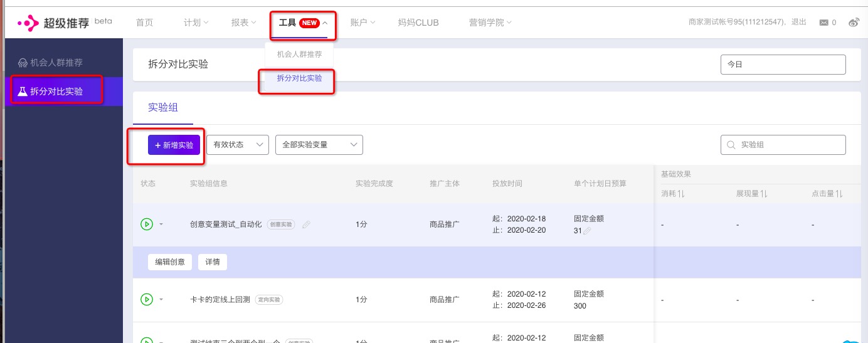Expand the 报表 menu
Screen dimensions: 868x343
[x=243, y=23]
